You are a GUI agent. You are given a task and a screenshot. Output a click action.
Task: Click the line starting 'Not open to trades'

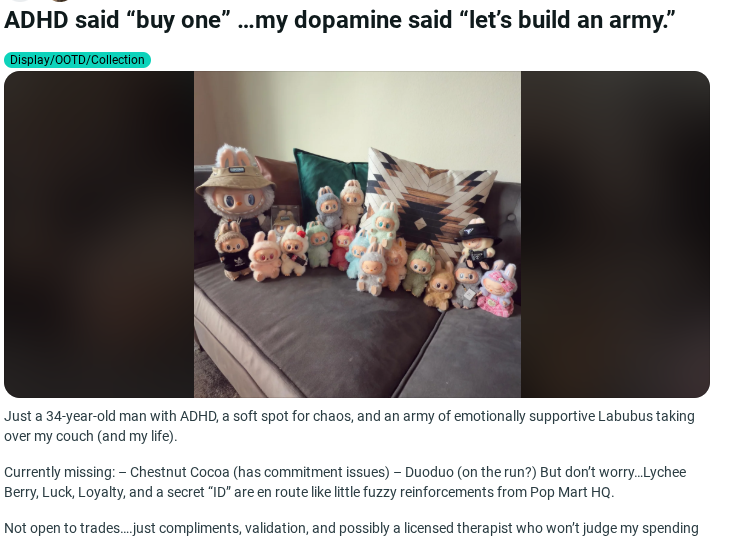[352, 528]
